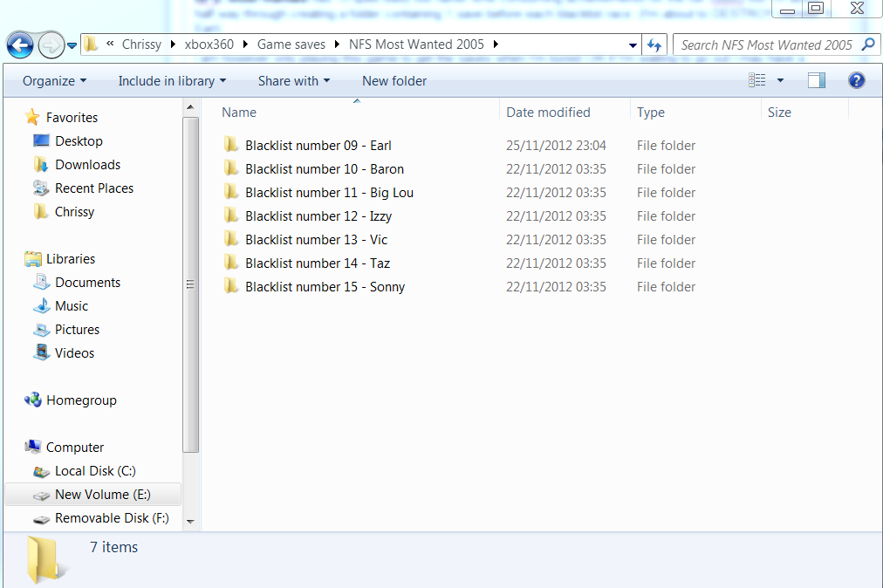The width and height of the screenshot is (883, 588).
Task: Click the Back navigation arrow button
Action: coord(19,44)
